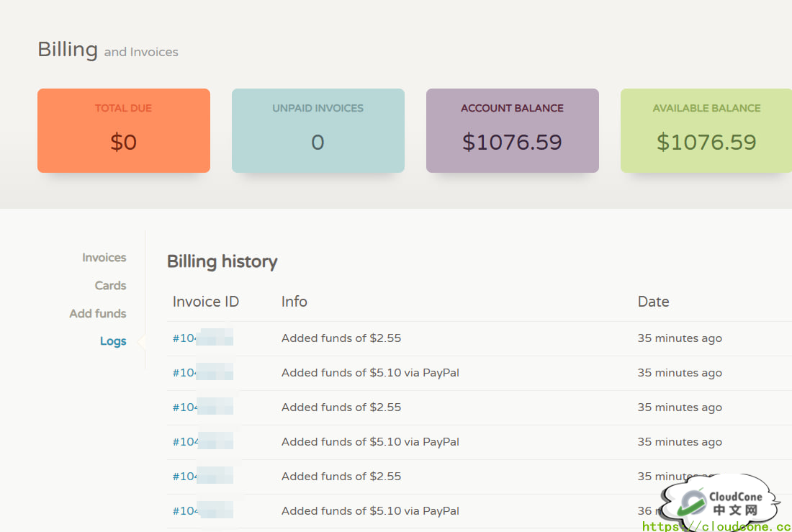The height and width of the screenshot is (532, 792).
Task: Sort by the Date column header
Action: pyautogui.click(x=653, y=302)
